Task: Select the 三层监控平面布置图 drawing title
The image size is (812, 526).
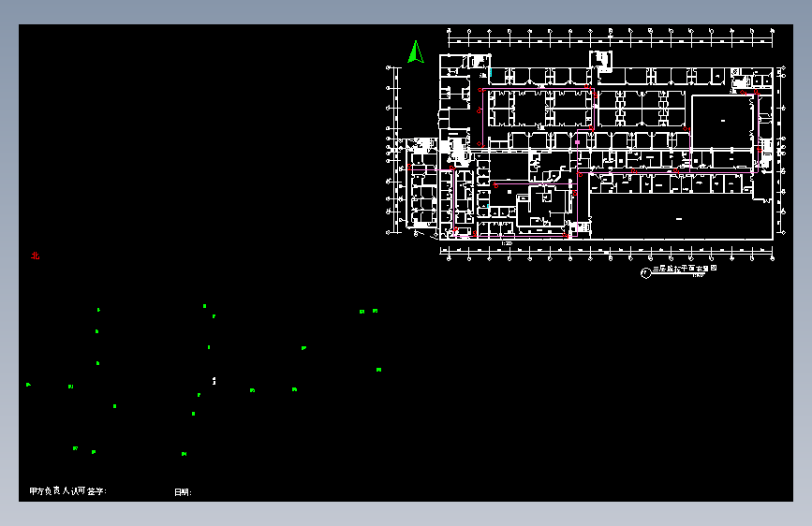Action: pyautogui.click(x=685, y=269)
